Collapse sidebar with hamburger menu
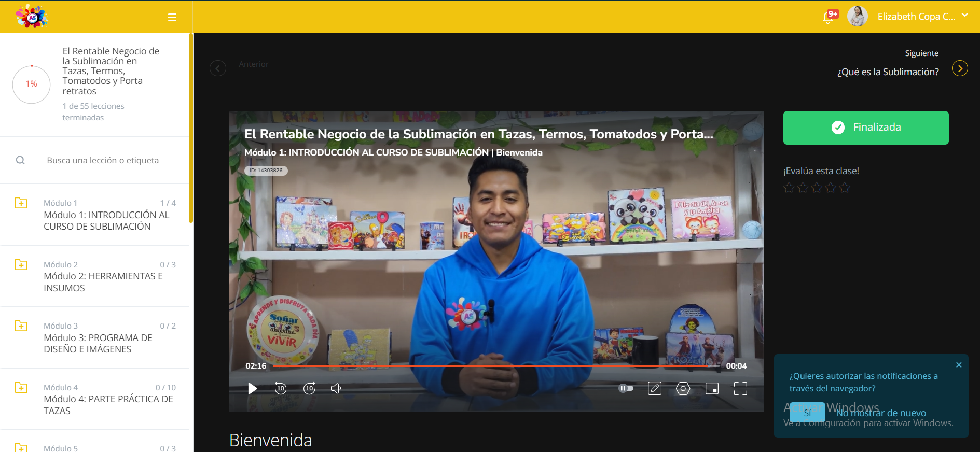 pyautogui.click(x=172, y=17)
